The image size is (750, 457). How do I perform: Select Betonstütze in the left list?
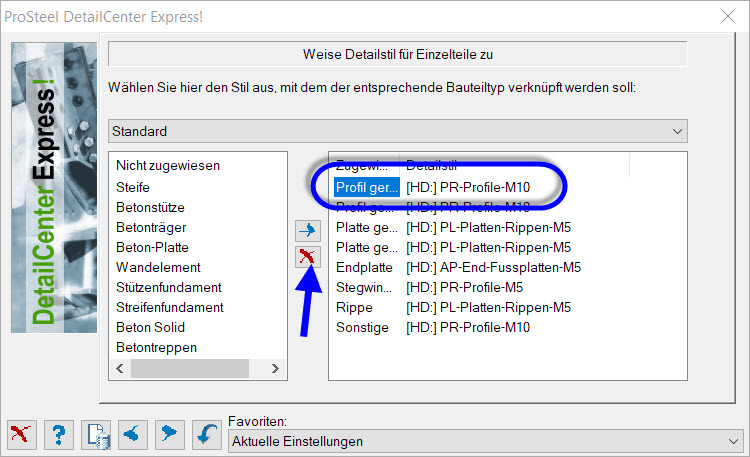coord(150,208)
